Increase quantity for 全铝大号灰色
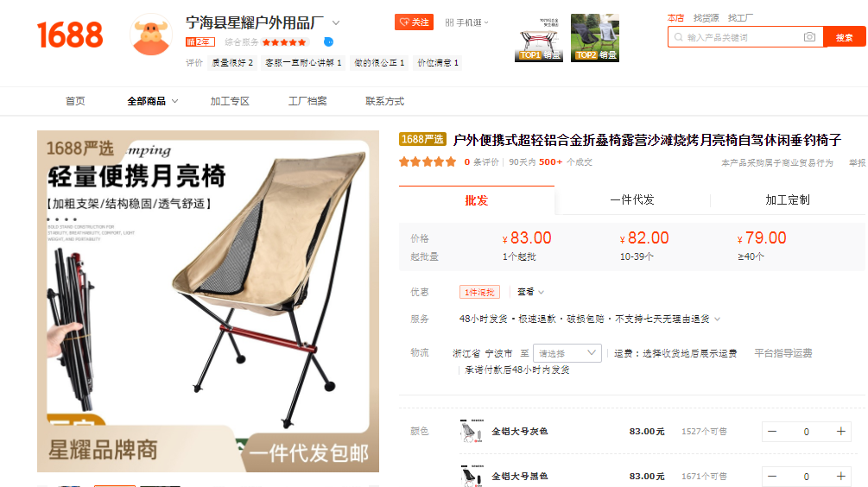 point(840,431)
